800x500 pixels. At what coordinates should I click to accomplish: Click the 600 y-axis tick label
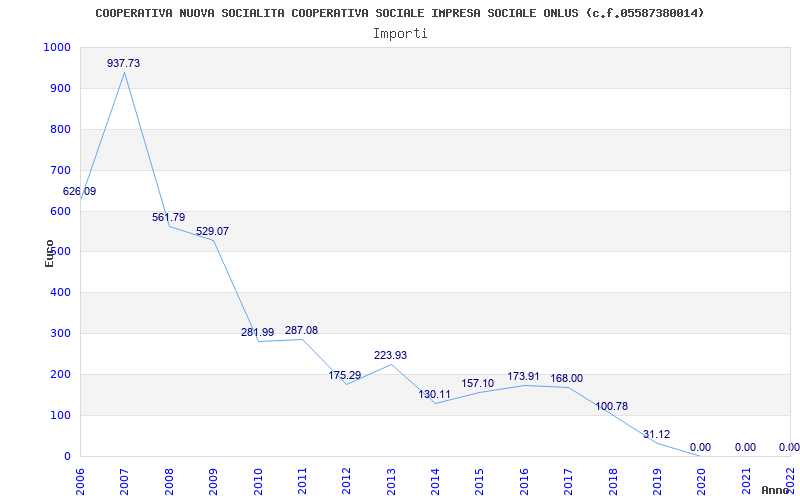click(x=61, y=211)
